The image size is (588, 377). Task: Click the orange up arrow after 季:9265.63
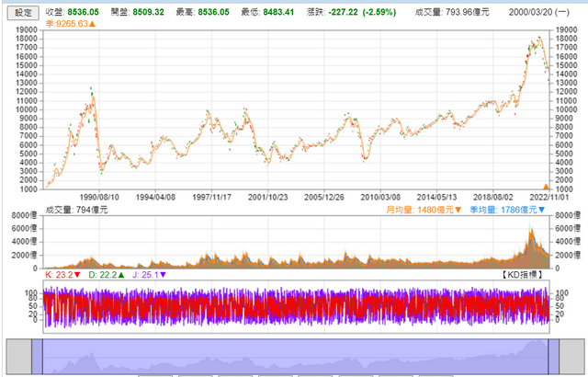pos(92,24)
